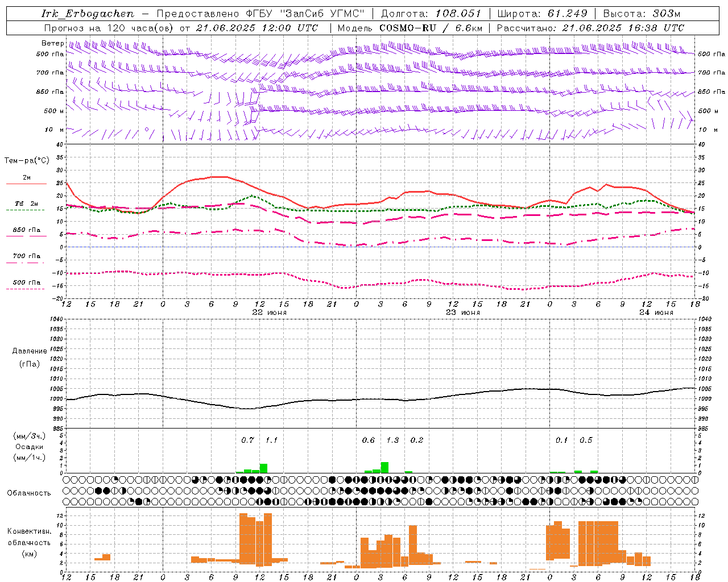Click the 22 июня date label
Viewport: 728px width, 582px height.
pos(270,313)
